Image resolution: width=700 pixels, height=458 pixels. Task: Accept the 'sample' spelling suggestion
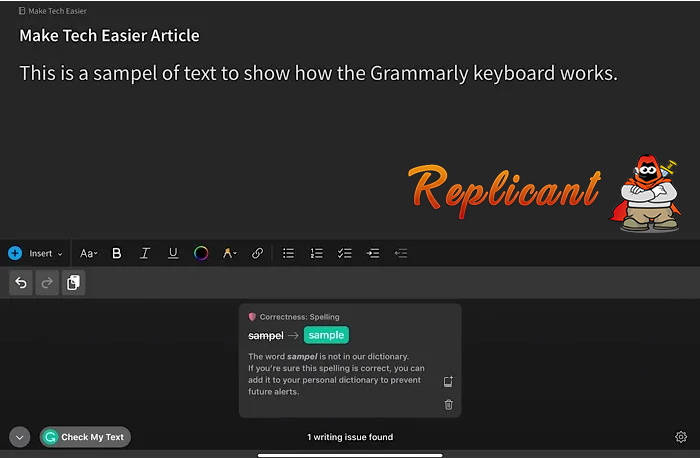click(x=326, y=335)
